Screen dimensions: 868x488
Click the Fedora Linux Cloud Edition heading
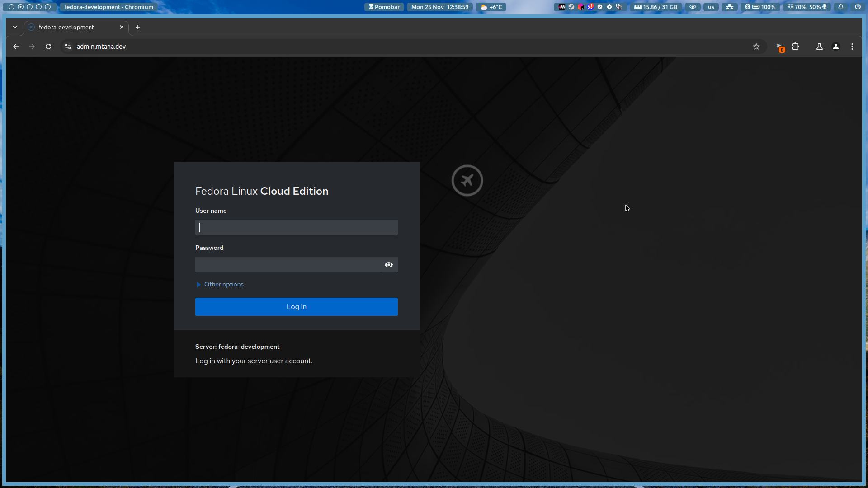pos(262,191)
